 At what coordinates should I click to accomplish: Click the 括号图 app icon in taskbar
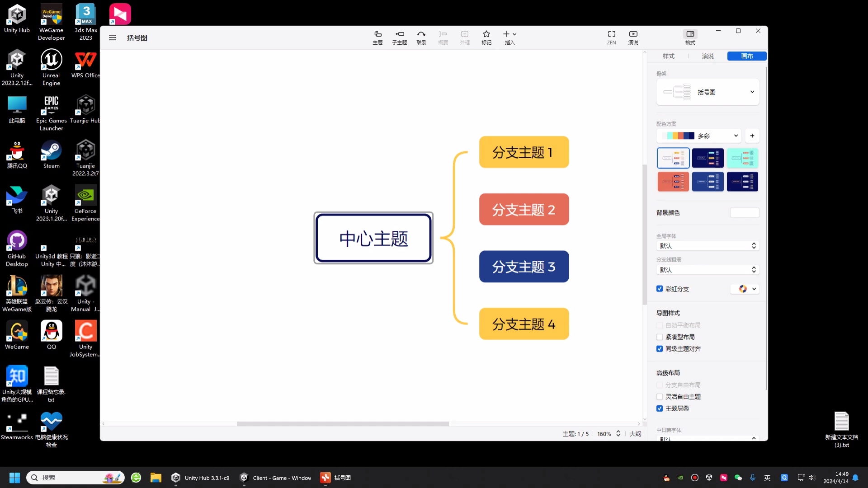pyautogui.click(x=325, y=477)
